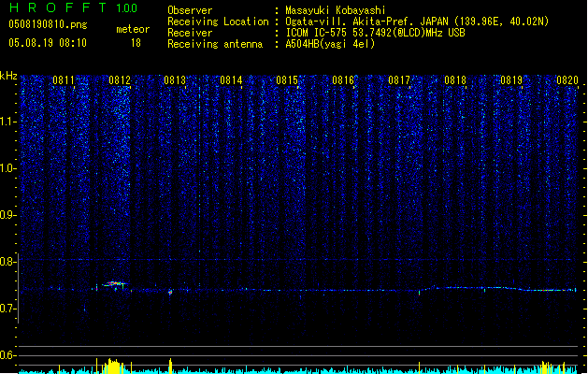Click the bright meteor echo near 0812
This screenshot has height=374, width=588.
point(114,284)
